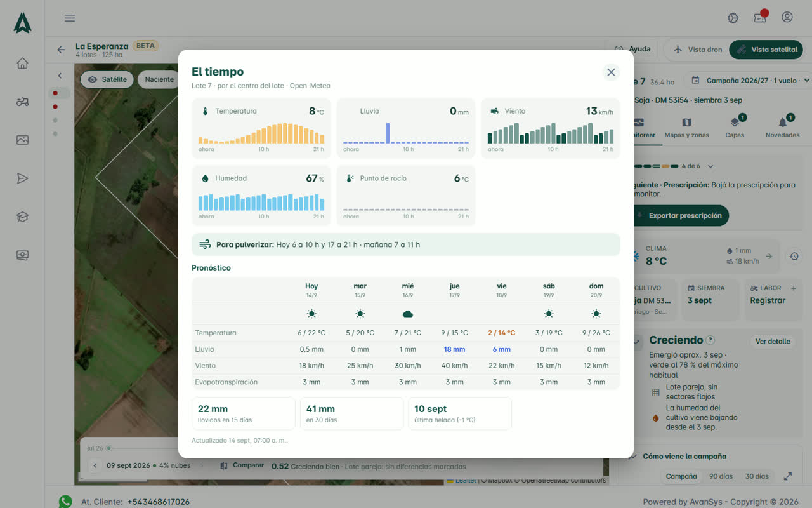The width and height of the screenshot is (812, 508).
Task: Open the graduation cap learning icon
Action: 22,217
